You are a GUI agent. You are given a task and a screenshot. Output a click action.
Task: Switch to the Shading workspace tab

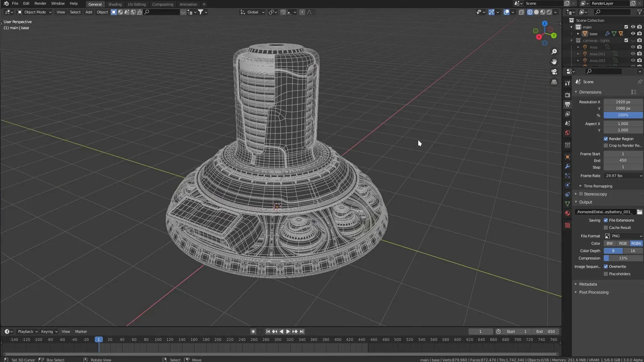pos(115,4)
